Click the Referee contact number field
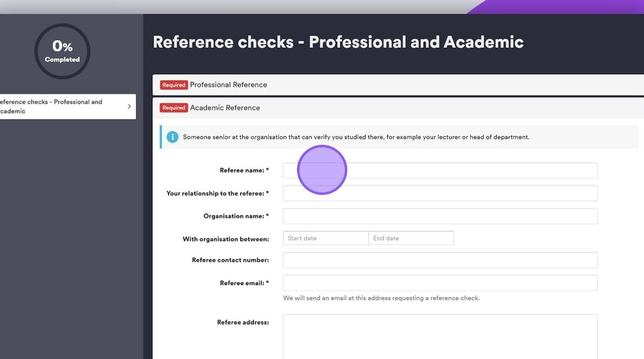 440,261
